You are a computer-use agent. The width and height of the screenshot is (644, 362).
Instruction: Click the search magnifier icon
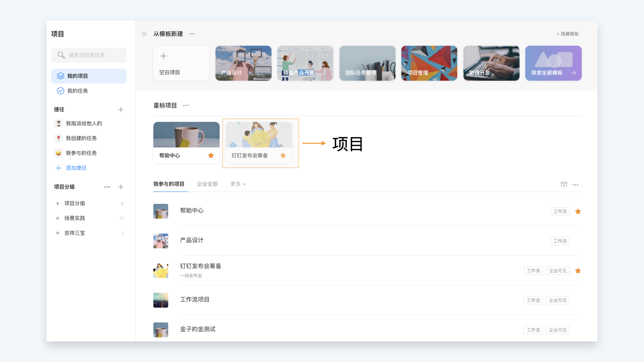pos(61,55)
